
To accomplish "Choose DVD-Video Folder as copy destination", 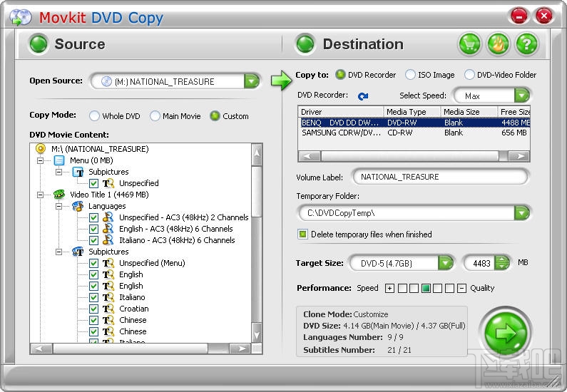I will [x=469, y=74].
